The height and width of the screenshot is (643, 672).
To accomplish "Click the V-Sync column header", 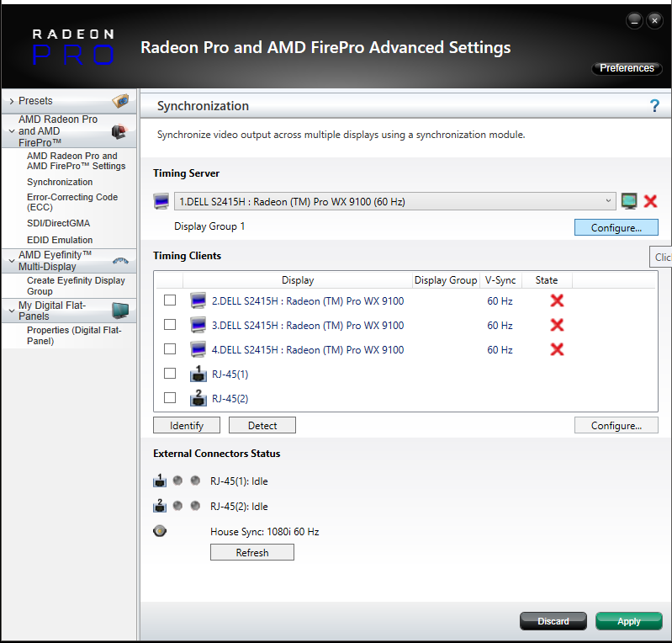I will 500,280.
